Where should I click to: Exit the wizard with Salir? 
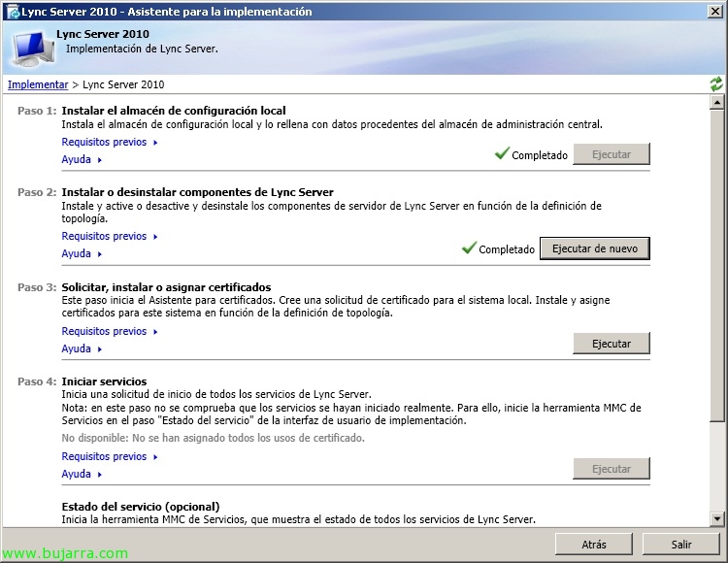pos(681,544)
